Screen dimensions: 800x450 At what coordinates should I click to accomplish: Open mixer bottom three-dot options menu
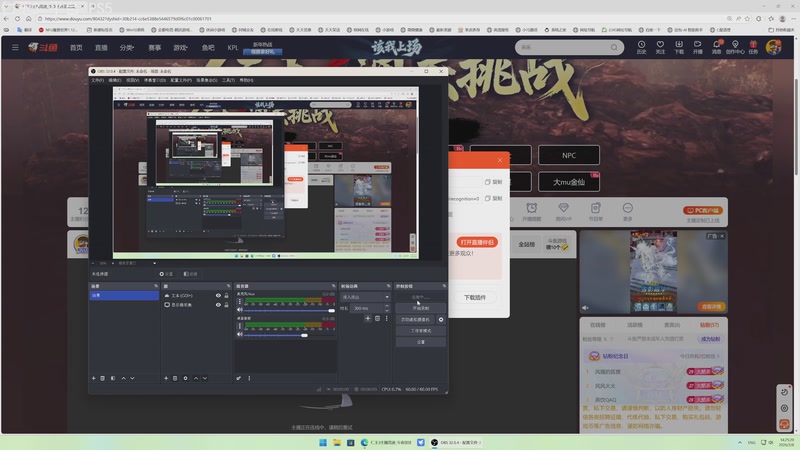[x=249, y=378]
